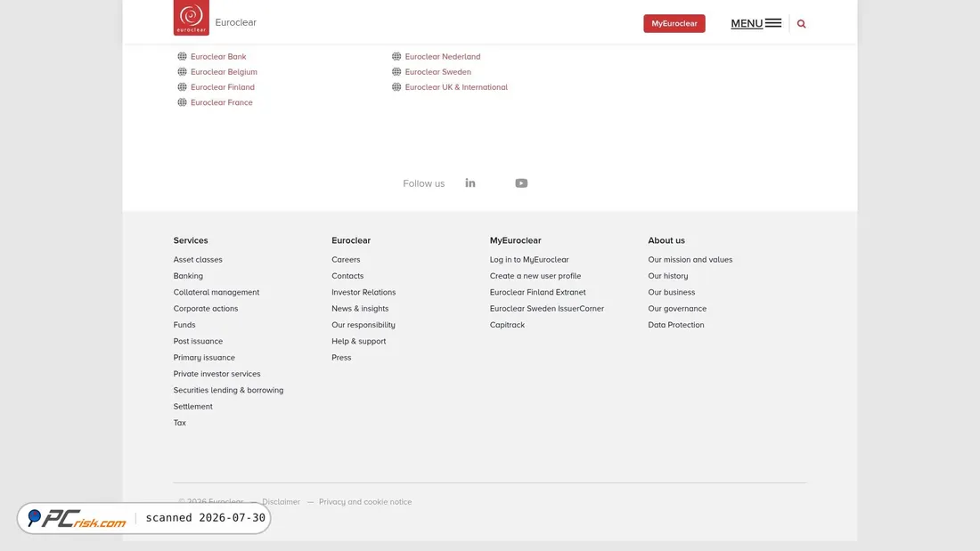This screenshot has height=551, width=980.
Task: Click the Euroclear footer column heading
Action: coord(351,240)
